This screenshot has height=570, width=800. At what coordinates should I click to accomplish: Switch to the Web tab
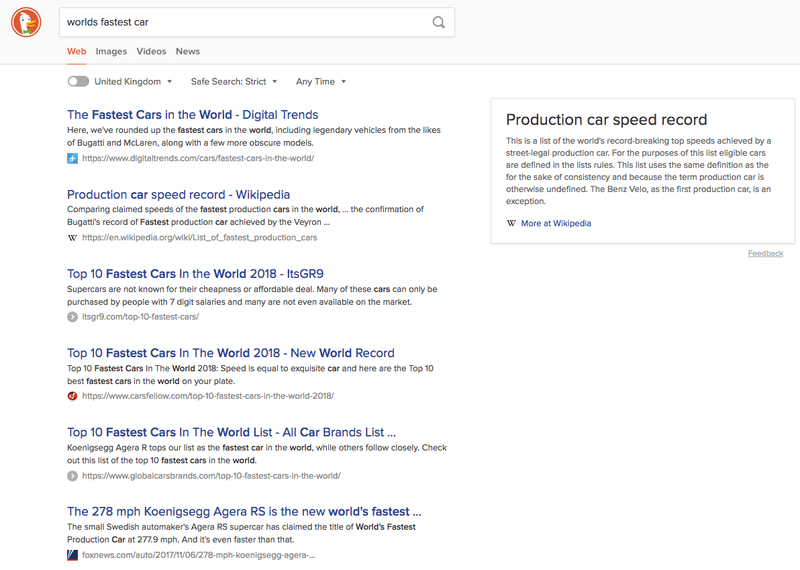pos(77,52)
